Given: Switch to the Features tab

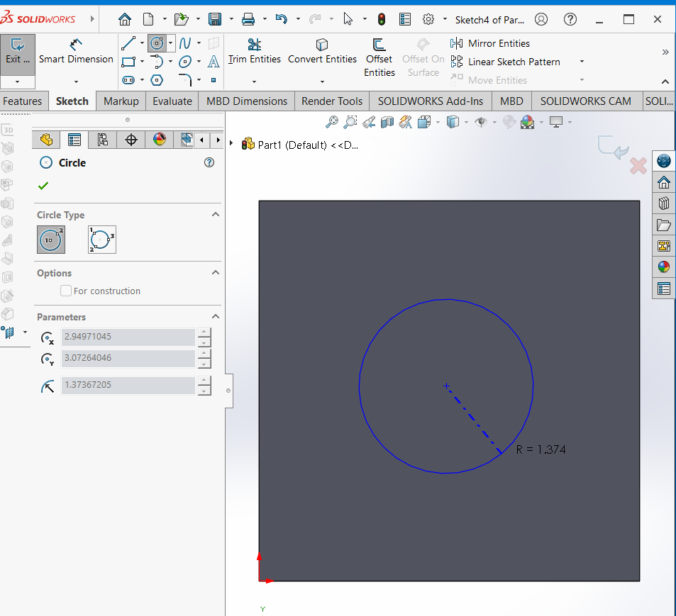Looking at the screenshot, I should point(23,101).
